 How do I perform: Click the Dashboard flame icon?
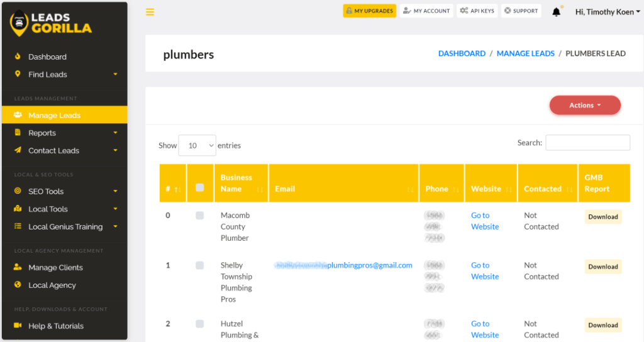point(18,56)
